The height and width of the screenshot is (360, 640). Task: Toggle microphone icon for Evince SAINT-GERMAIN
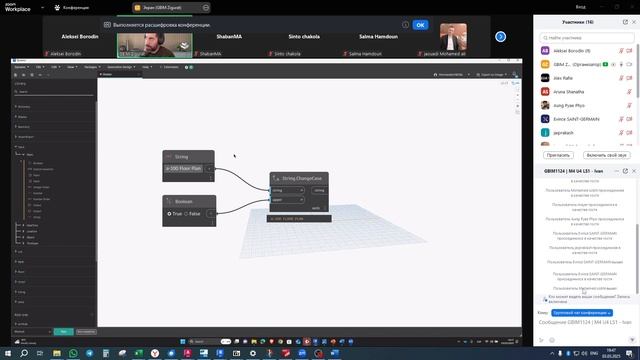[x=621, y=119]
